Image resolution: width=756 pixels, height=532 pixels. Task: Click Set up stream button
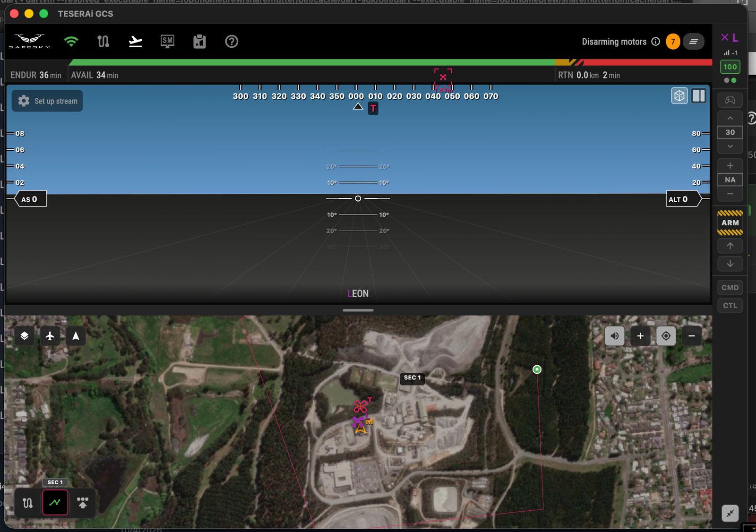pos(47,101)
